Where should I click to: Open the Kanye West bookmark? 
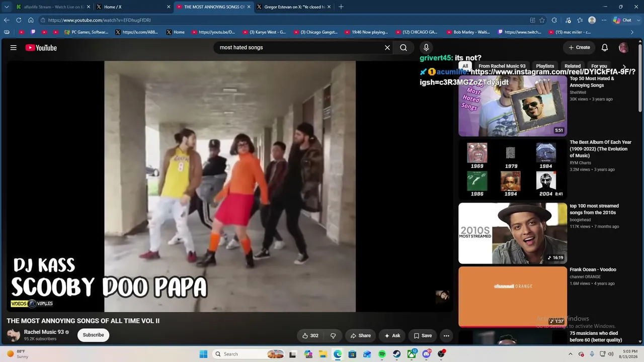coord(264,32)
